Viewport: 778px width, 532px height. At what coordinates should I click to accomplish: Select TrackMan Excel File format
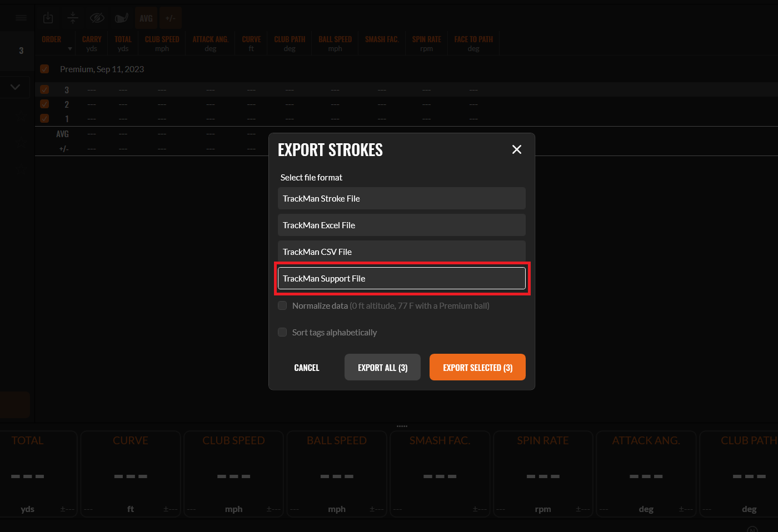(401, 225)
